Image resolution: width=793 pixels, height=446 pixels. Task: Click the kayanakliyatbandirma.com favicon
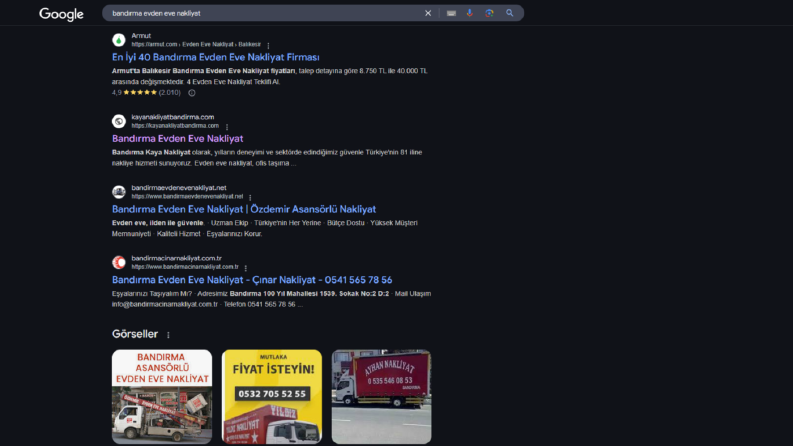(119, 121)
